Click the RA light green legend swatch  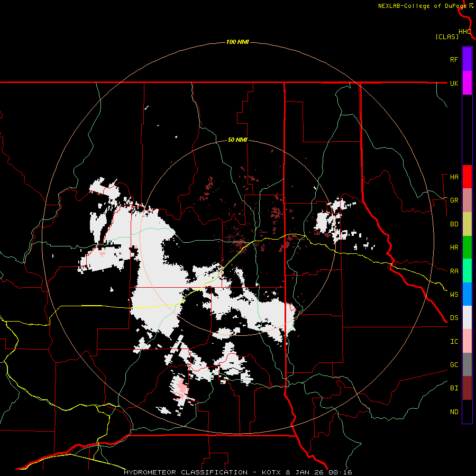(x=467, y=271)
